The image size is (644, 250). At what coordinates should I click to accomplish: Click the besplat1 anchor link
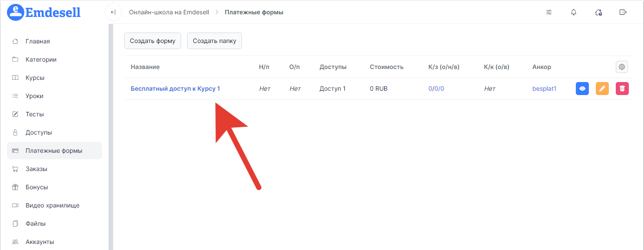click(x=544, y=89)
